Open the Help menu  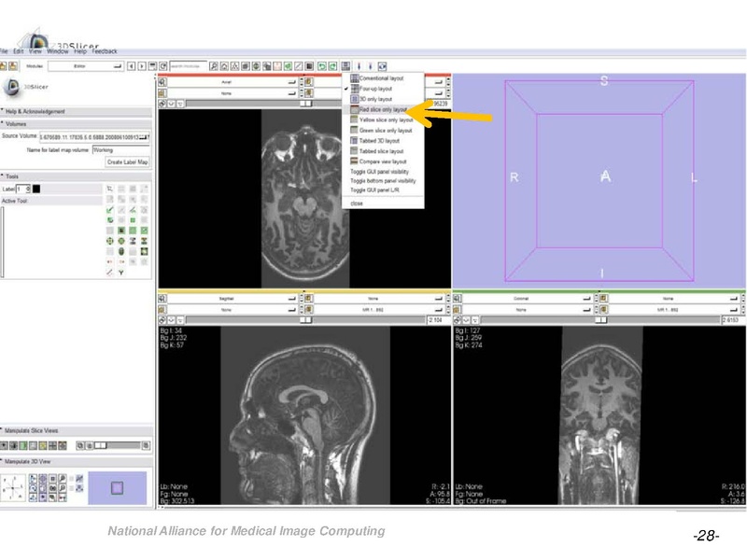pos(80,51)
